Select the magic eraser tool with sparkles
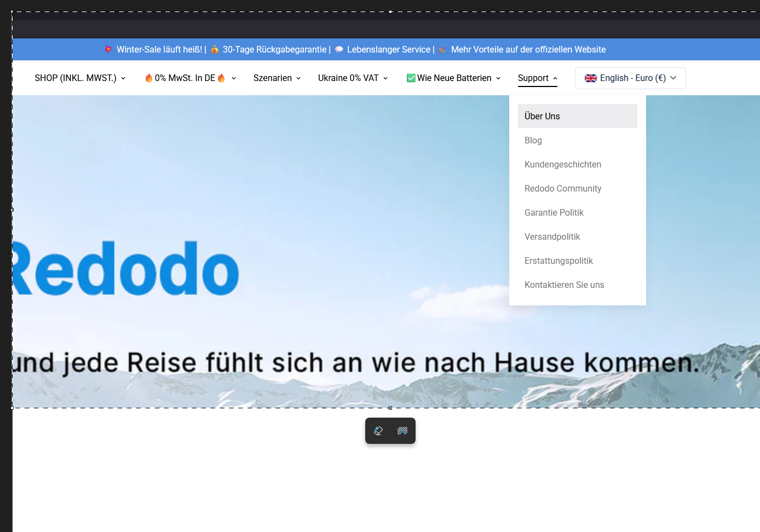 pos(378,431)
